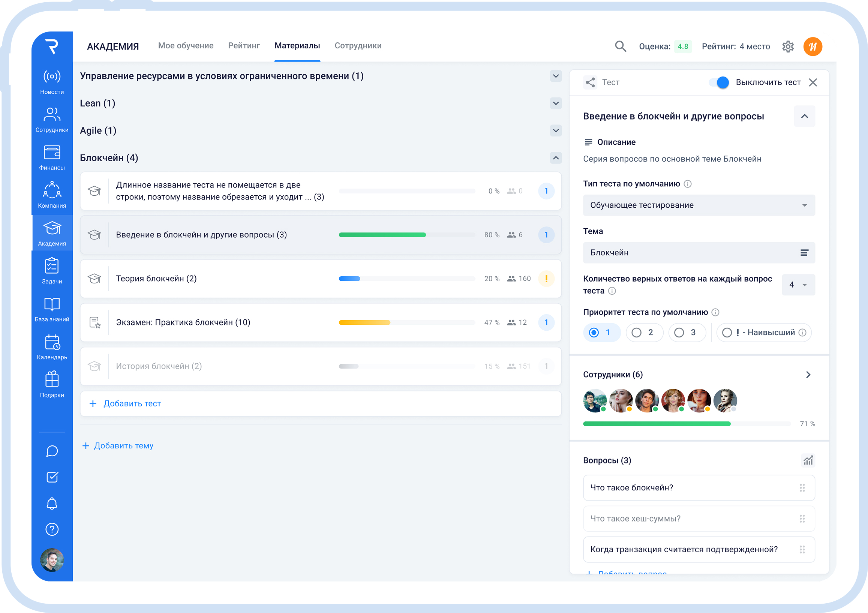Viewport: 868px width, 613px height.
Task: Open Академия sidebar section
Action: (52, 233)
